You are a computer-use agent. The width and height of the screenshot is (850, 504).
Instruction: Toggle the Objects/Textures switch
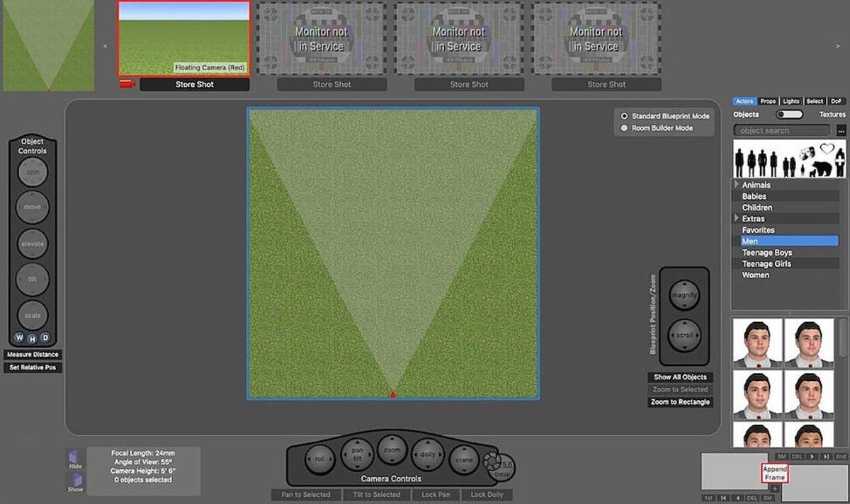789,114
